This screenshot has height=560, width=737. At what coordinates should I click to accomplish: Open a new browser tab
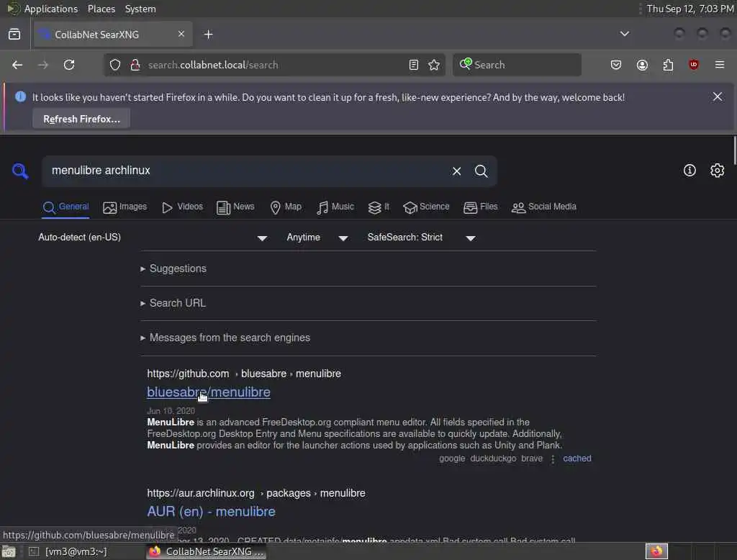click(x=209, y=35)
